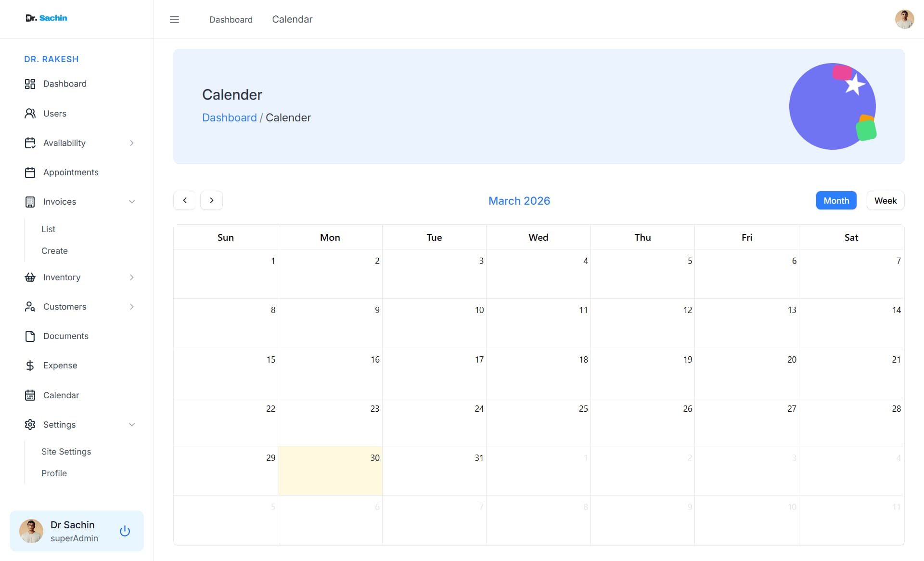The width and height of the screenshot is (924, 561).
Task: Select day 1 in calendar
Action: pyautogui.click(x=225, y=274)
